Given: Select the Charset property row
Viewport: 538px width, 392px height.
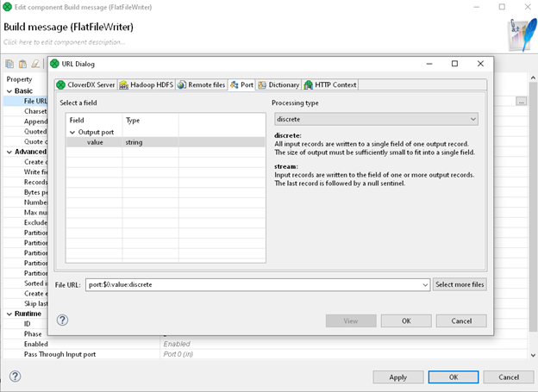Looking at the screenshot, I should tap(25, 111).
